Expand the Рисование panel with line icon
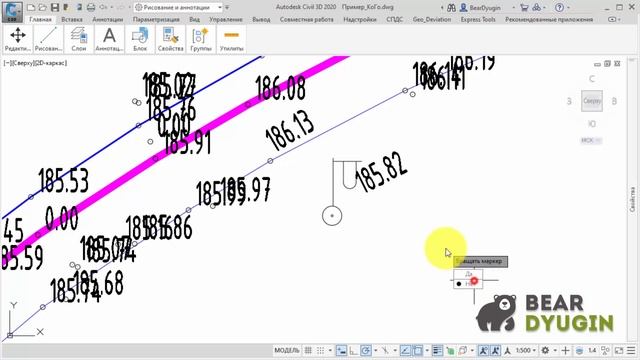The image size is (640, 360). (x=49, y=39)
